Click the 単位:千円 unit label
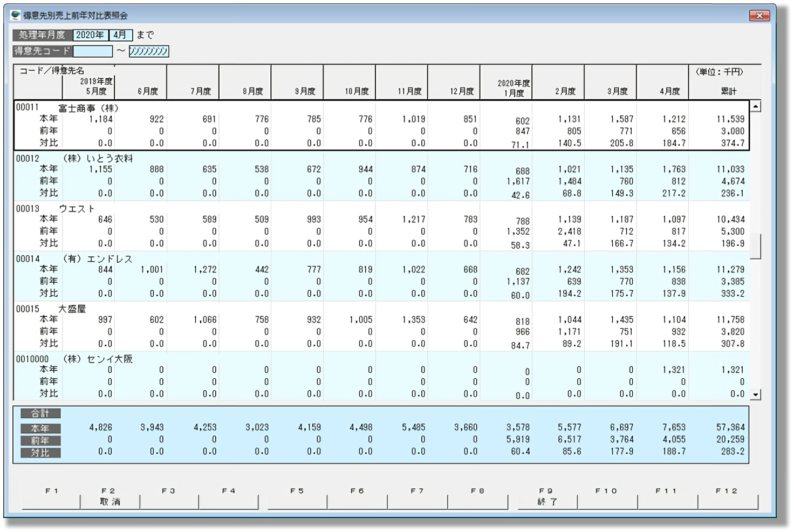This screenshot has height=532, width=794. (x=720, y=71)
